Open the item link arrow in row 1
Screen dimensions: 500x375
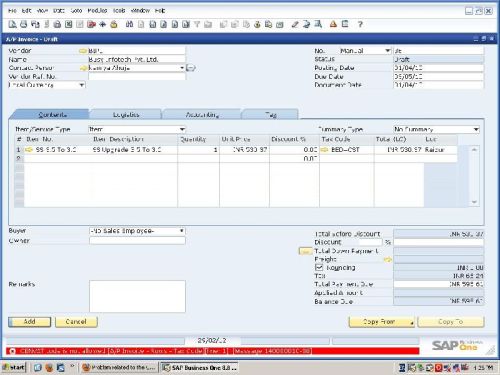29,150
